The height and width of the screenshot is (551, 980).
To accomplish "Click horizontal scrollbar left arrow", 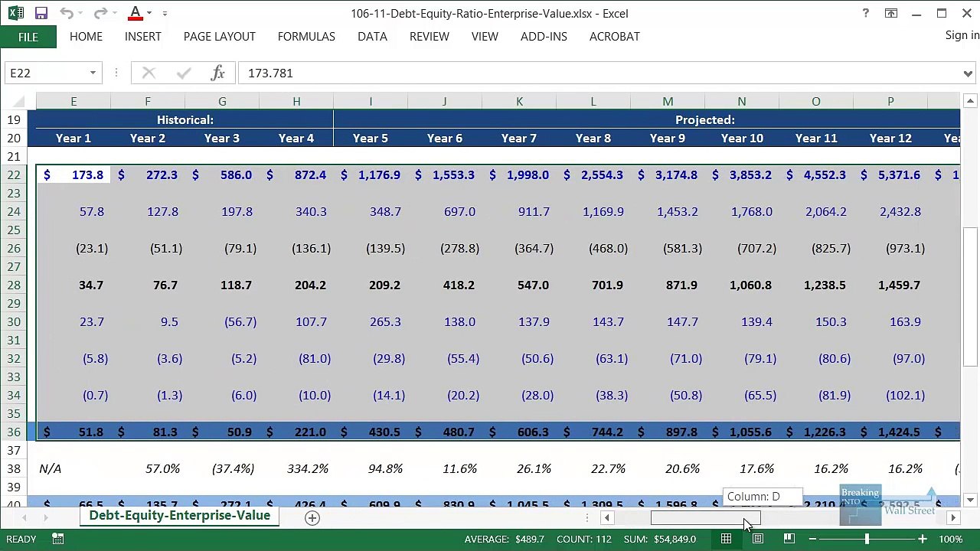I will [606, 518].
